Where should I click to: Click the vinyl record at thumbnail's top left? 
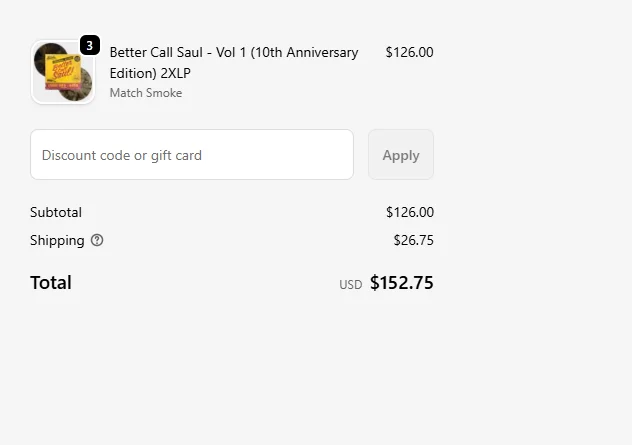pyautogui.click(x=46, y=53)
